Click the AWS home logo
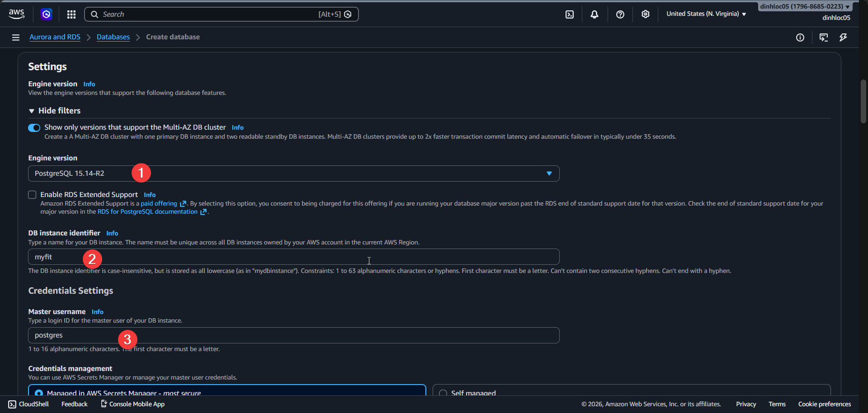The width and height of the screenshot is (868, 413). 16,14
